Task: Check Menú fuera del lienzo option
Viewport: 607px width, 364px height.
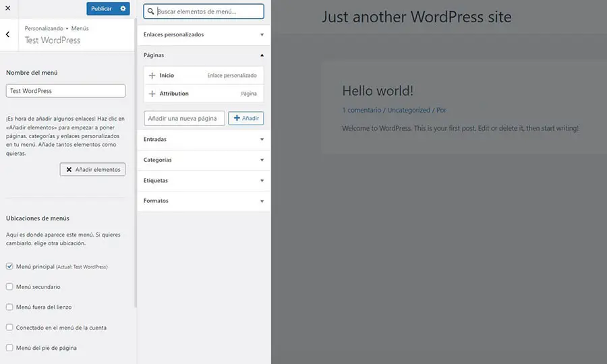Action: pos(9,307)
